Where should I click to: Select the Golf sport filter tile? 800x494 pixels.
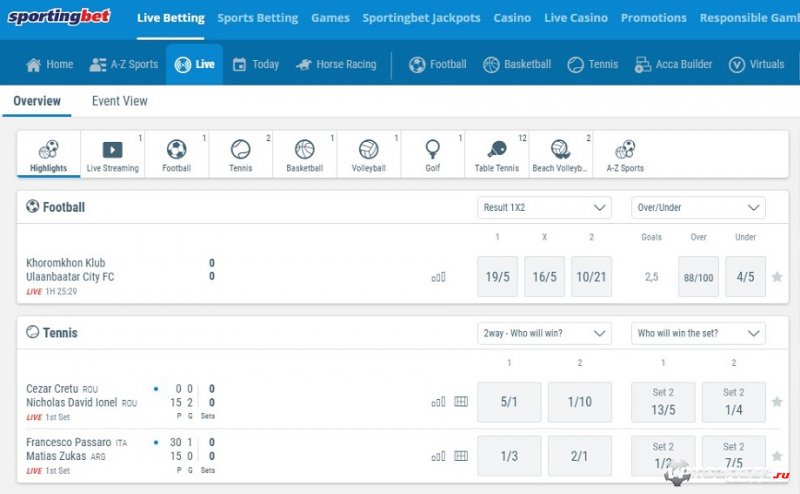pyautogui.click(x=433, y=155)
